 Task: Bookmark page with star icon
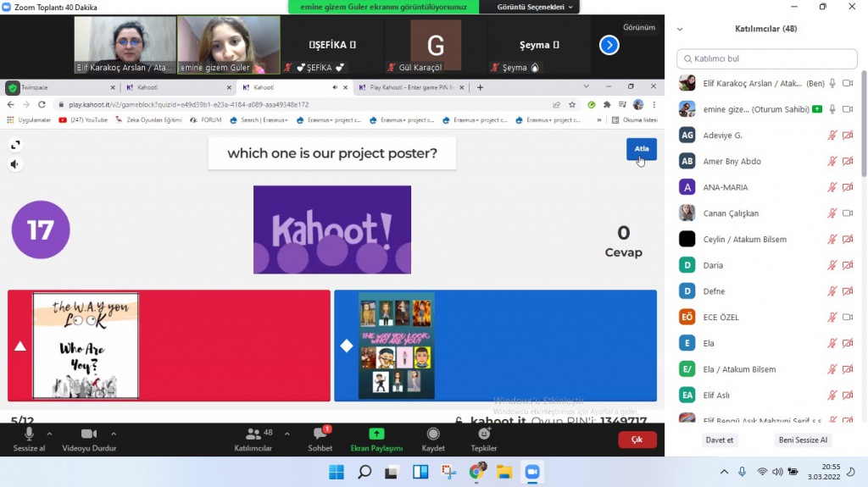point(572,104)
